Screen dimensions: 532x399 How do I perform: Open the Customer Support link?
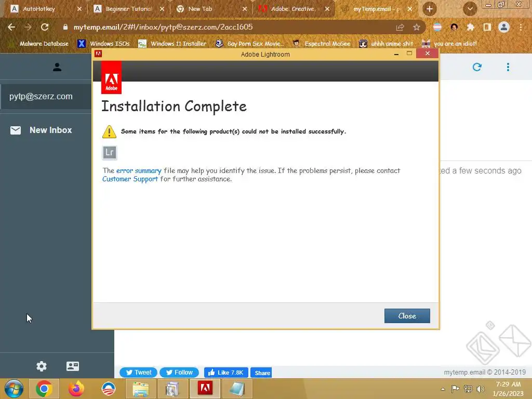coord(130,179)
